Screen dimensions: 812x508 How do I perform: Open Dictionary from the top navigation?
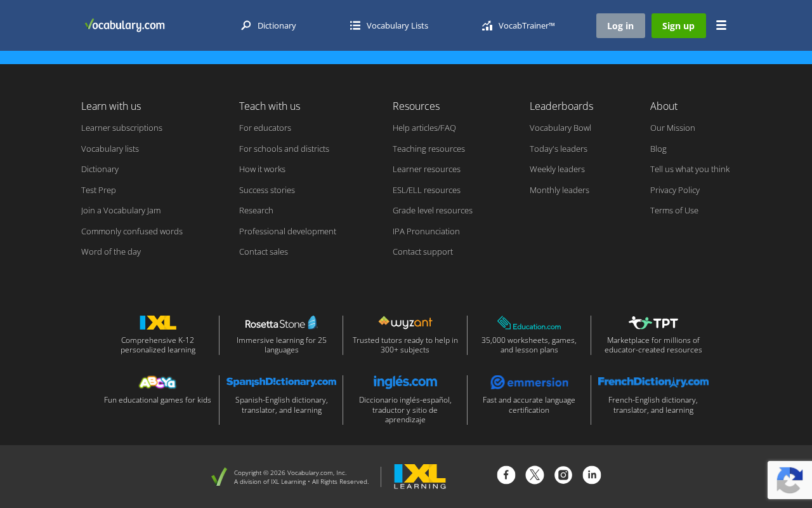coord(268,25)
